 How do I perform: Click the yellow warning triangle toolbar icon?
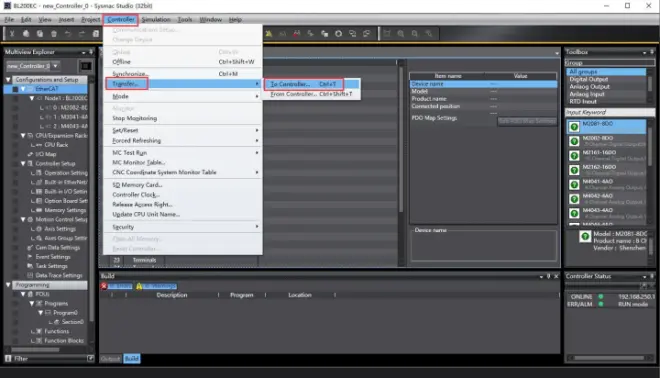coord(269,34)
